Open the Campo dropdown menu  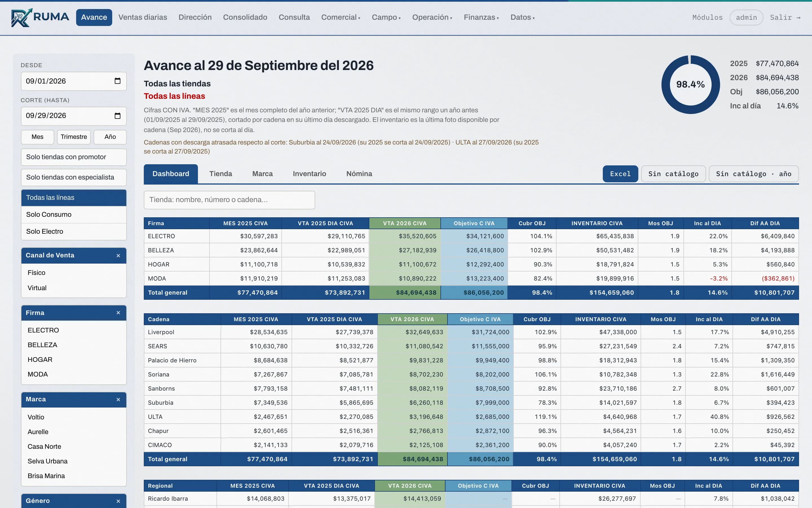(x=386, y=17)
